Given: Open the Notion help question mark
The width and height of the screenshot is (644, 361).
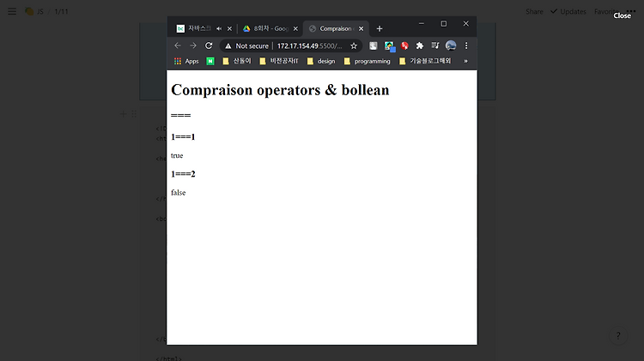Looking at the screenshot, I should 618,336.
